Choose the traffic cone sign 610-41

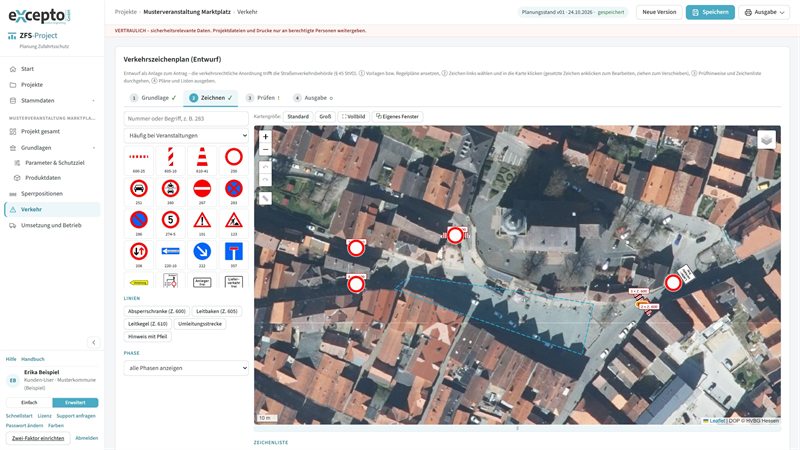coord(202,160)
